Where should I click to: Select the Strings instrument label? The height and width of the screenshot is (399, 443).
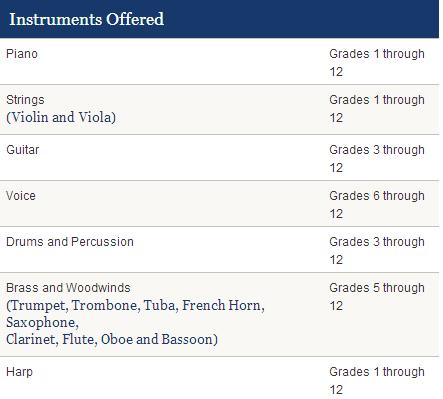25,100
